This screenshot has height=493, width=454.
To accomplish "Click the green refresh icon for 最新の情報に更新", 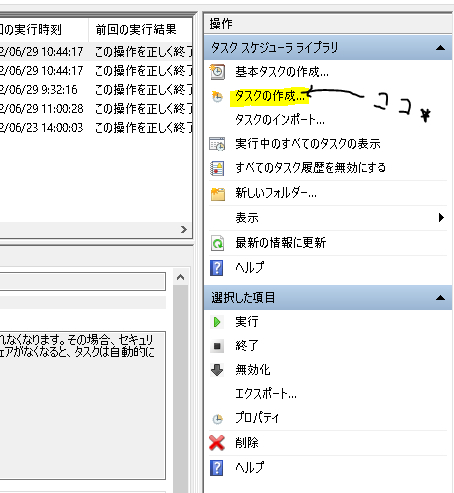I will [x=217, y=243].
